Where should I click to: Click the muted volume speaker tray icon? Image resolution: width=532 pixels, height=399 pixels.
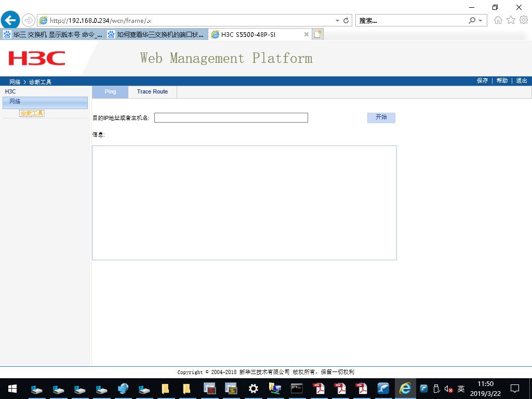click(x=448, y=389)
